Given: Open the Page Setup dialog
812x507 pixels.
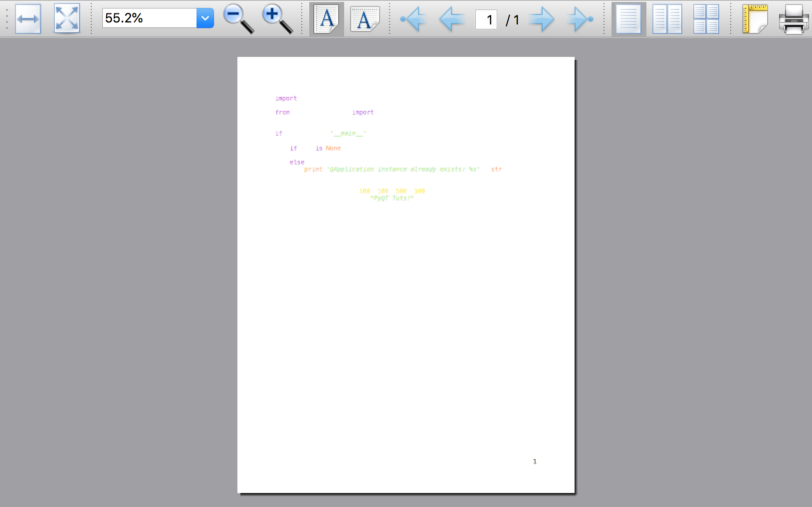Looking at the screenshot, I should click(755, 19).
